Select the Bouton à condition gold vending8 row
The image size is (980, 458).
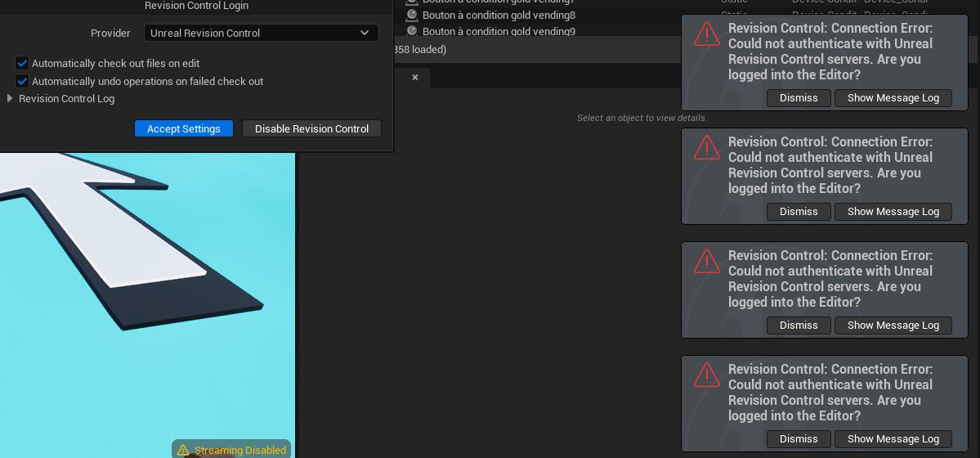pyautogui.click(x=499, y=15)
